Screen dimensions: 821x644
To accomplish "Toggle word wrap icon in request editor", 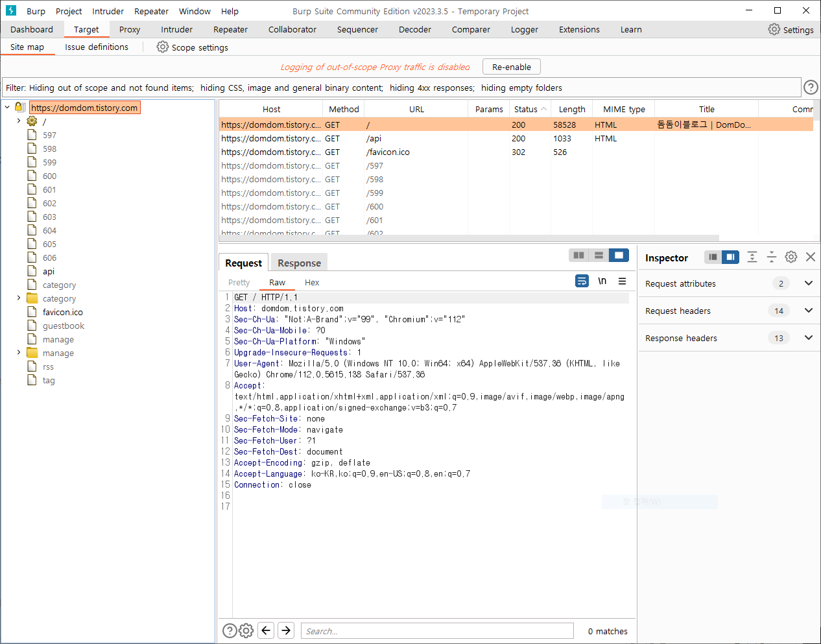I will (582, 281).
